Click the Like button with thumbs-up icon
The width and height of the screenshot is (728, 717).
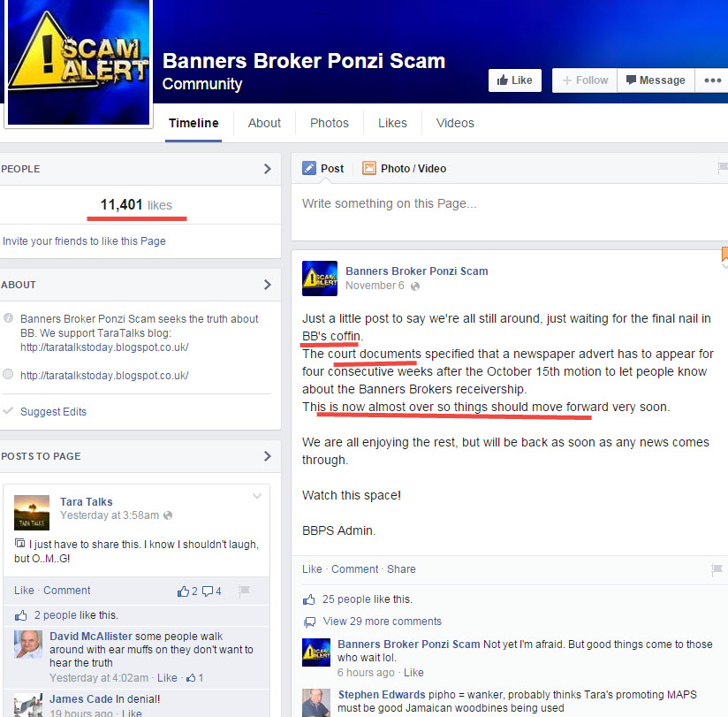[x=514, y=80]
